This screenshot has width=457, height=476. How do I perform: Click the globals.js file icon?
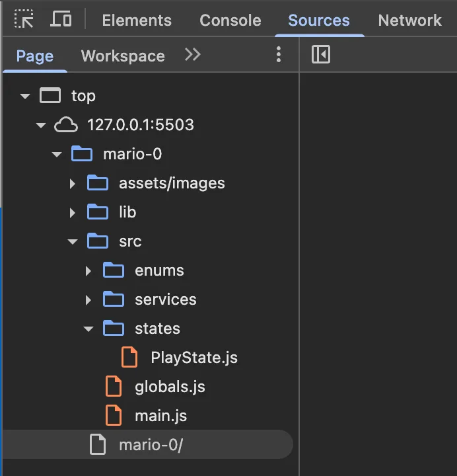[114, 387]
